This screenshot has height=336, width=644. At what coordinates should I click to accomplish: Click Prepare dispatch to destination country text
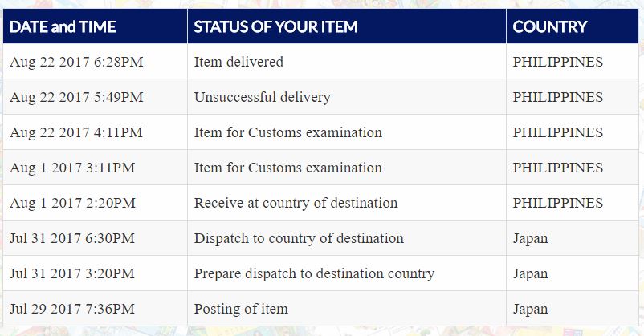coord(314,273)
